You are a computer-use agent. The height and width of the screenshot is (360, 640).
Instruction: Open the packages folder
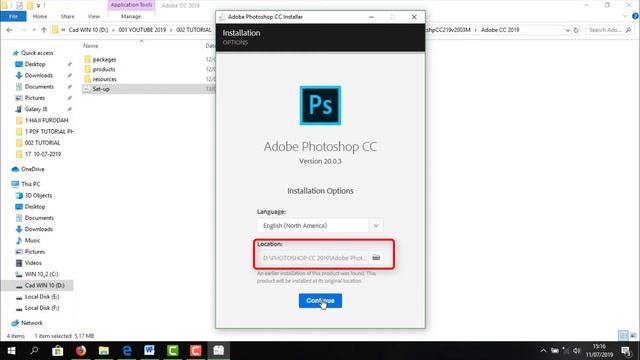[104, 59]
